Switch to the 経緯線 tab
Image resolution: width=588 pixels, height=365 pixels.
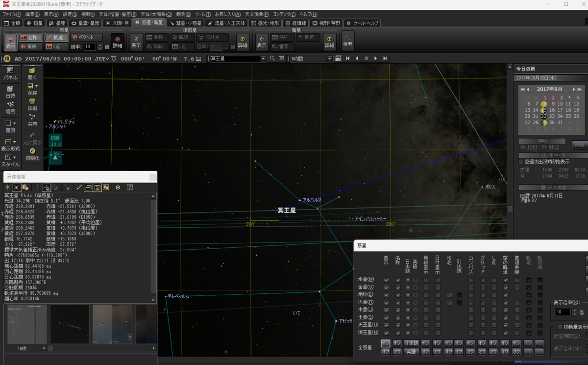[x=296, y=23]
